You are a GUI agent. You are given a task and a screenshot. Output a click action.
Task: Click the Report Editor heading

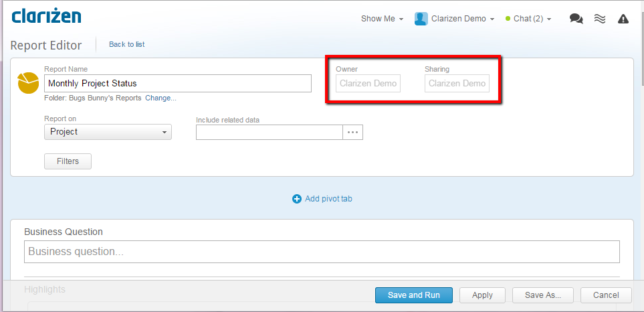point(46,46)
